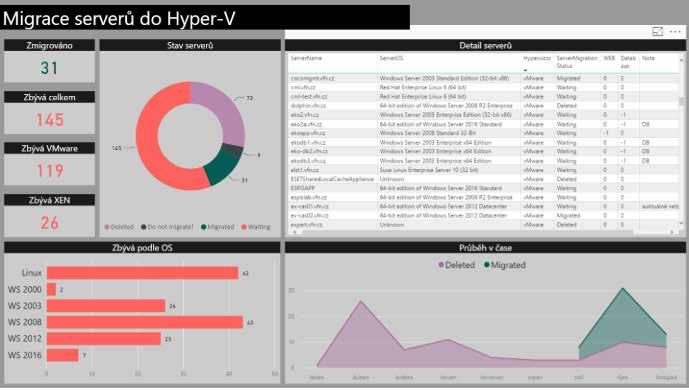Select the WS 2003 bar
The height and width of the screenshot is (390, 689).
(x=106, y=306)
